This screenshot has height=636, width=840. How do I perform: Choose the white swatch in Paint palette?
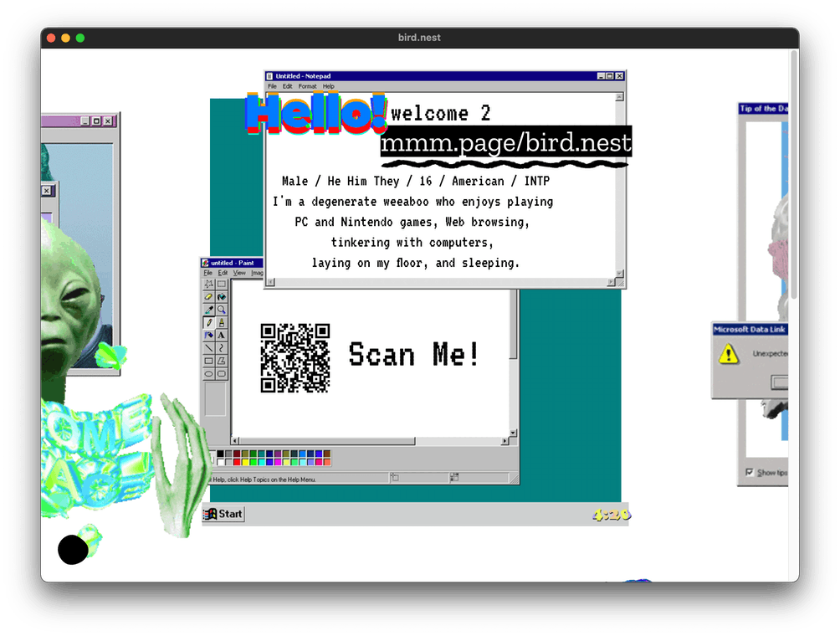tap(220, 462)
